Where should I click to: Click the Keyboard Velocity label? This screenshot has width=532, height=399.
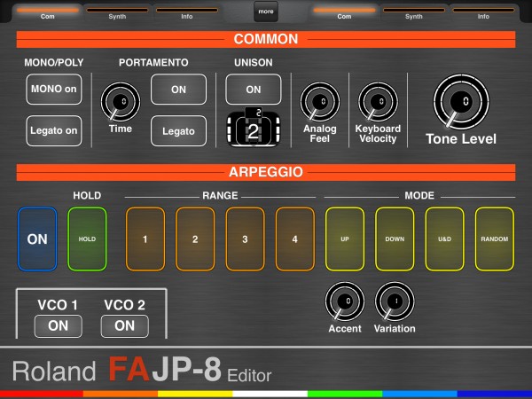[x=378, y=134]
